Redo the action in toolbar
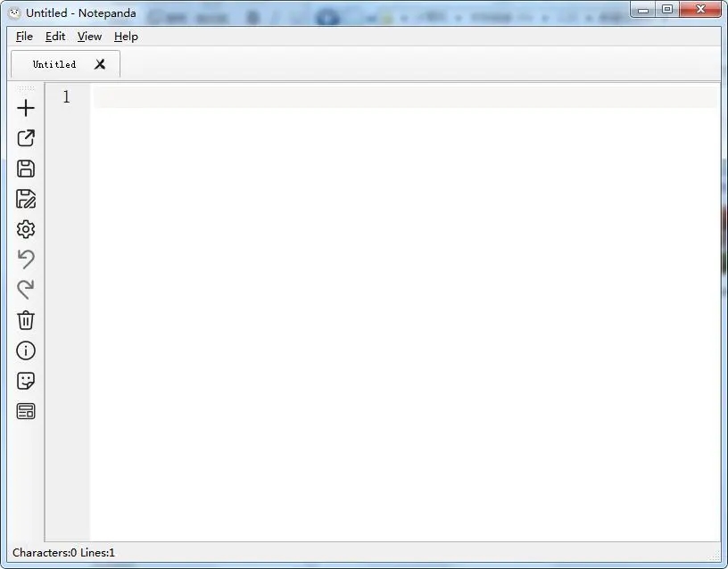 [x=26, y=290]
